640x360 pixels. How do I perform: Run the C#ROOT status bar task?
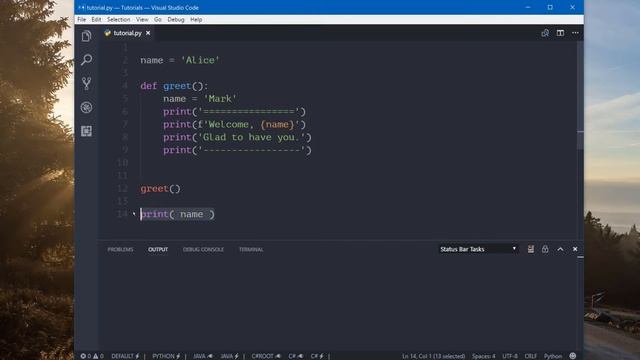[x=266, y=356]
